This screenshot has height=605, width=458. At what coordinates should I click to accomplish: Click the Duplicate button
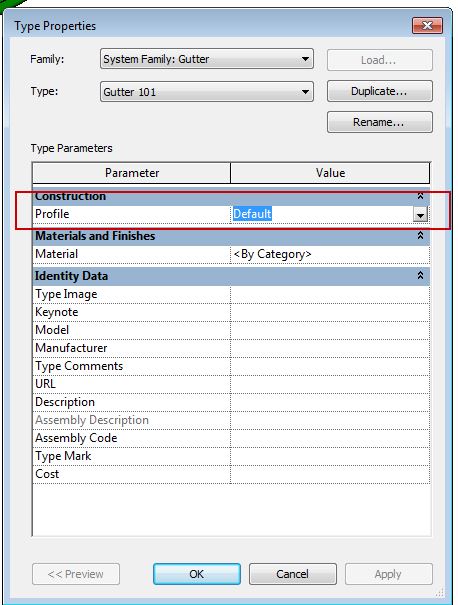point(380,91)
